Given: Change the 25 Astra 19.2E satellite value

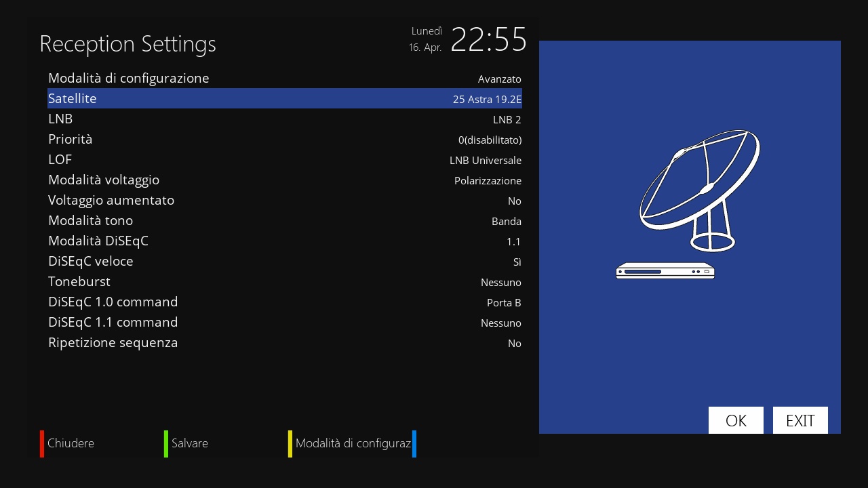Looking at the screenshot, I should pyautogui.click(x=487, y=100).
